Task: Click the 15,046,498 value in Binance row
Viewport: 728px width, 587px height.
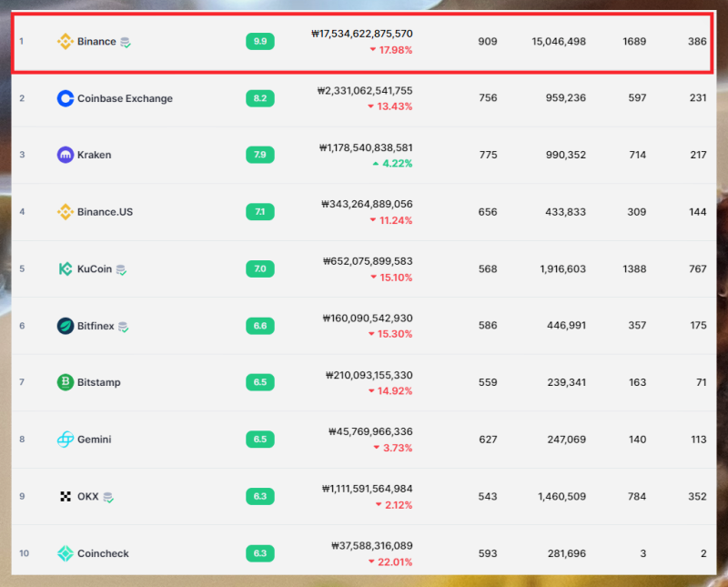Action: pyautogui.click(x=559, y=42)
